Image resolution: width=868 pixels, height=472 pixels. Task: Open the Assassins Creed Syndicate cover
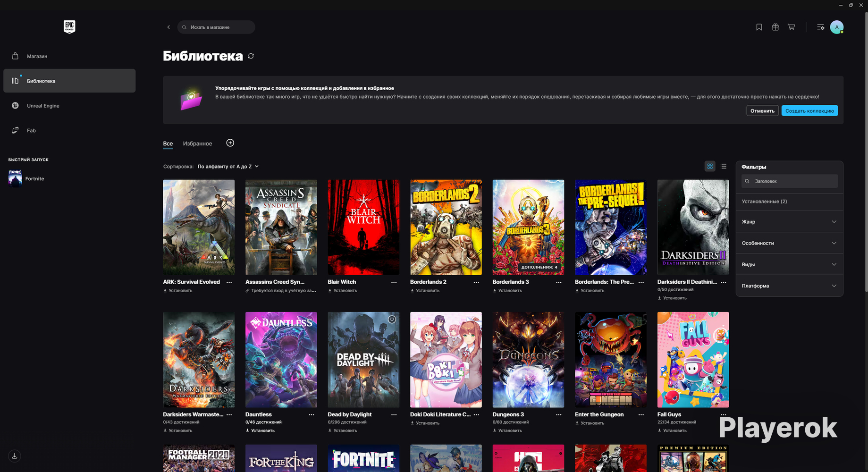281,227
